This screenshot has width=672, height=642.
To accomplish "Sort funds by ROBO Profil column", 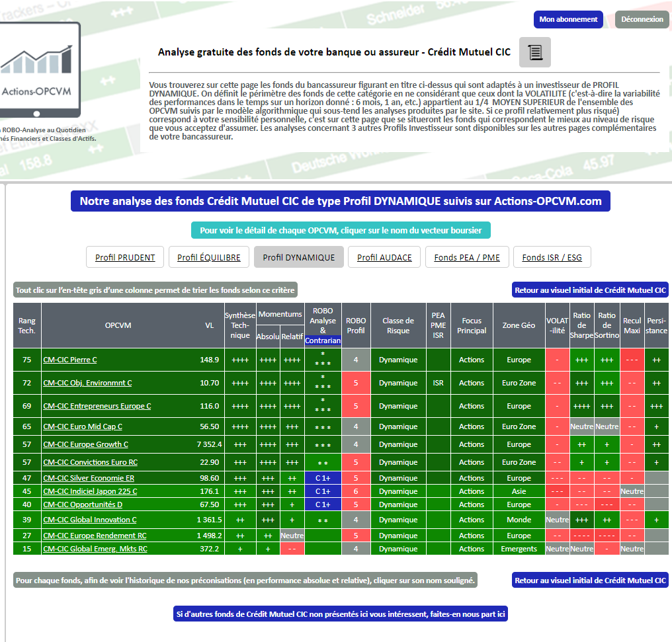I will [x=356, y=325].
